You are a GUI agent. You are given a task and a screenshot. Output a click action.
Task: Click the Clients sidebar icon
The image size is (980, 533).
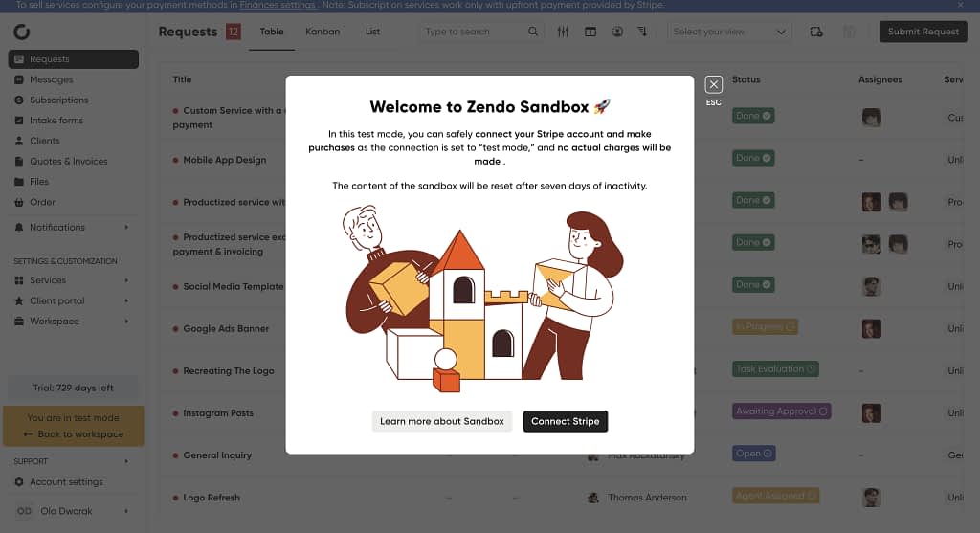(19, 141)
